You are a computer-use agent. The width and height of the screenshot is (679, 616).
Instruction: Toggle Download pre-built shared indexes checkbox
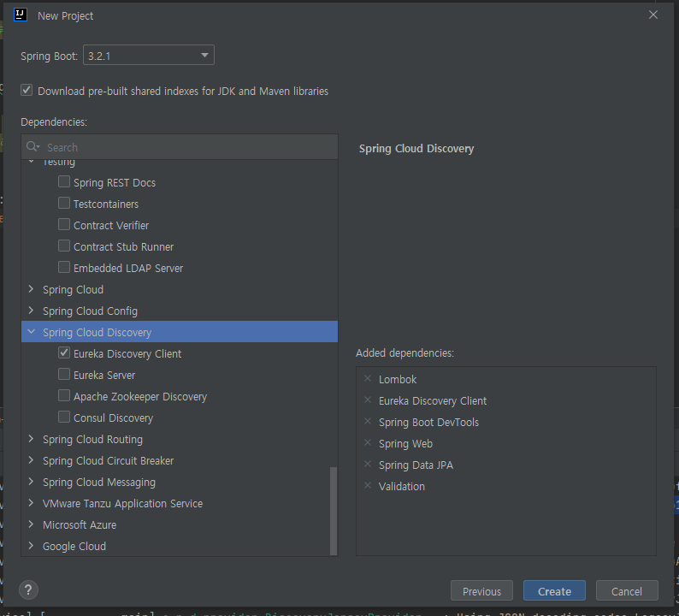pyautogui.click(x=27, y=90)
